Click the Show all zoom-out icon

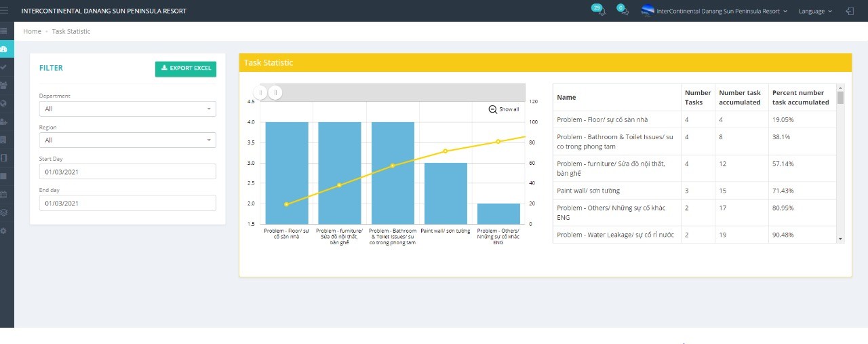point(492,109)
